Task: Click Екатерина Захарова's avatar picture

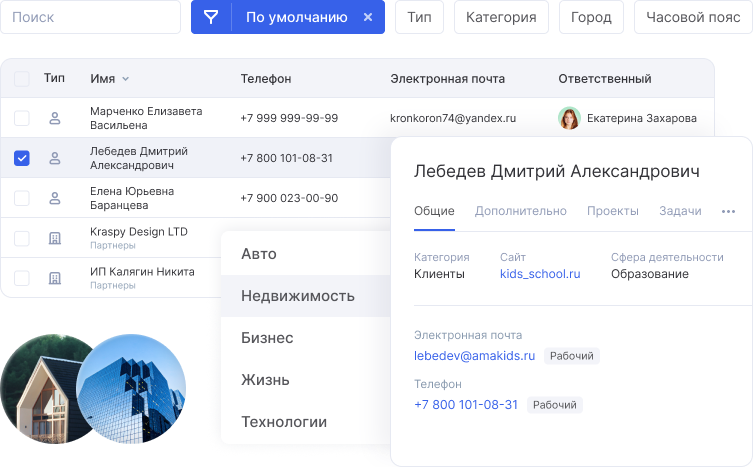Action: pyautogui.click(x=569, y=118)
